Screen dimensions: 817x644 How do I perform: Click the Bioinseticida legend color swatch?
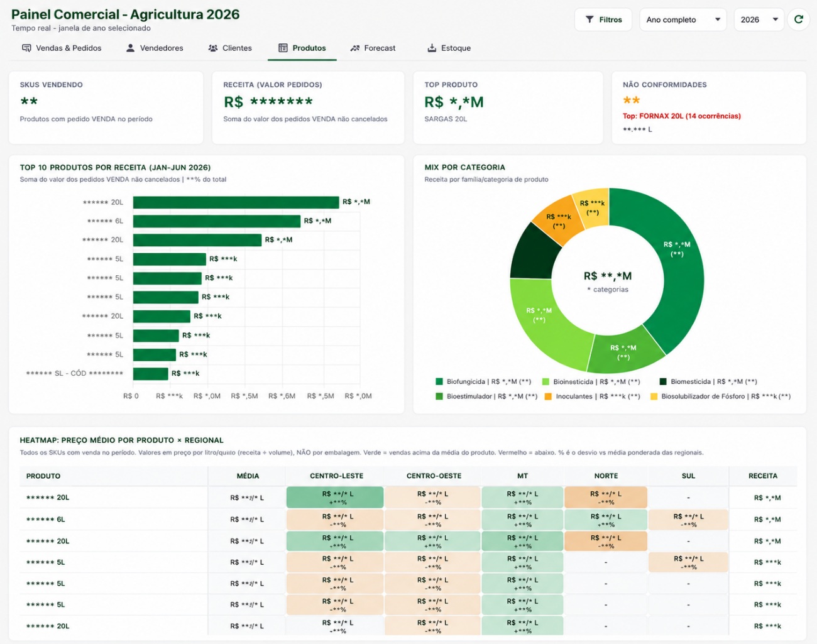click(x=546, y=381)
